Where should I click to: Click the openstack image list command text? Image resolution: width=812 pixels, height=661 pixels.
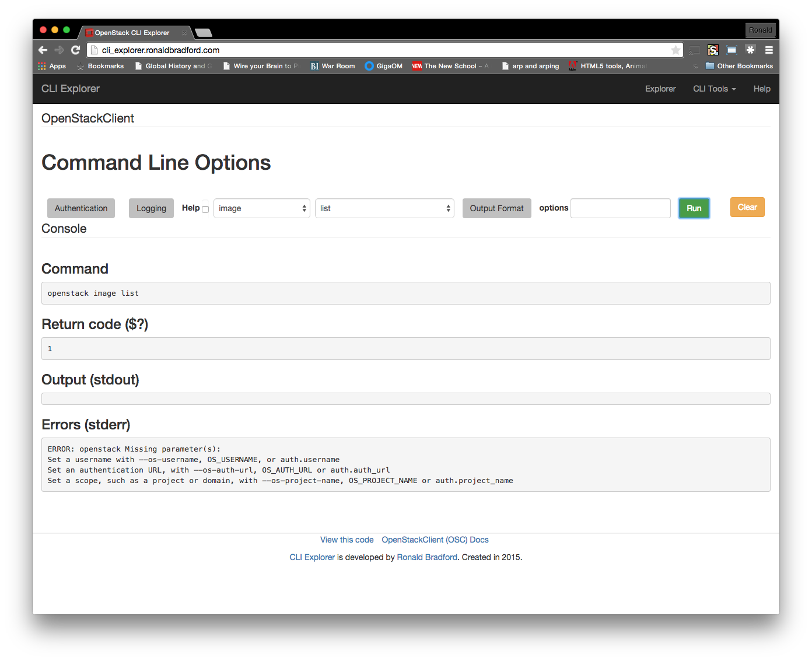click(93, 293)
